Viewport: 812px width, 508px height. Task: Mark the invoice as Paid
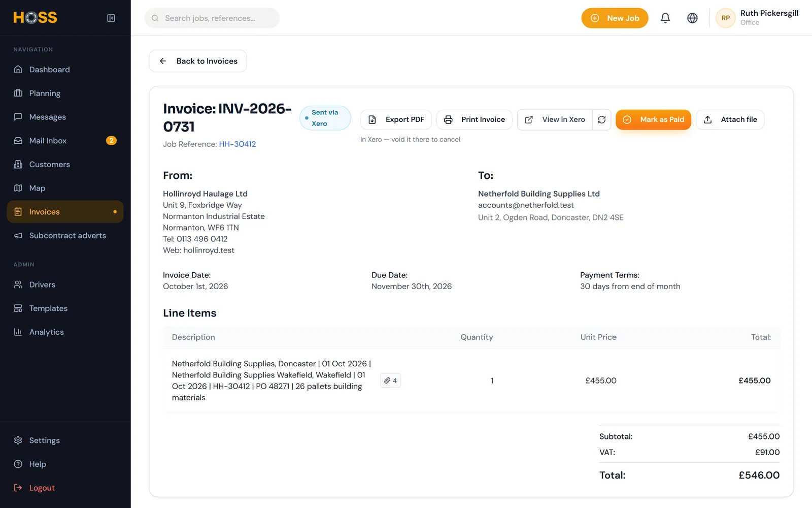653,120
